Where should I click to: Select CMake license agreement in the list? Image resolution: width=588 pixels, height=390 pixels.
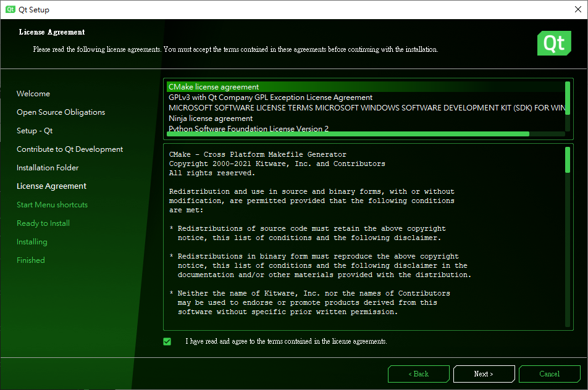tap(366, 87)
